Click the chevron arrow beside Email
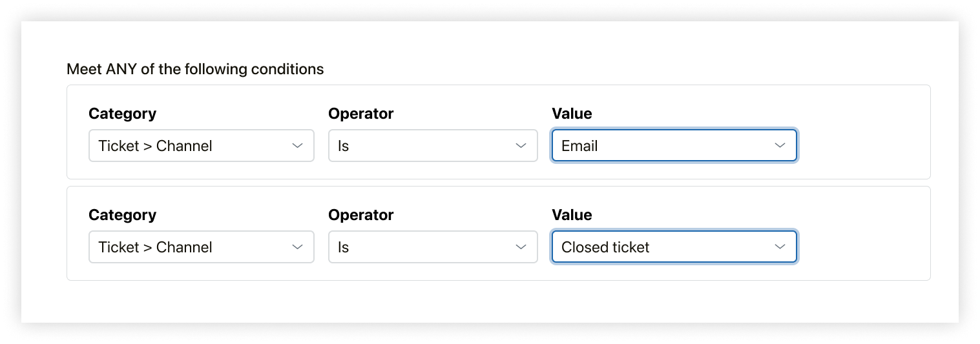 coord(780,146)
